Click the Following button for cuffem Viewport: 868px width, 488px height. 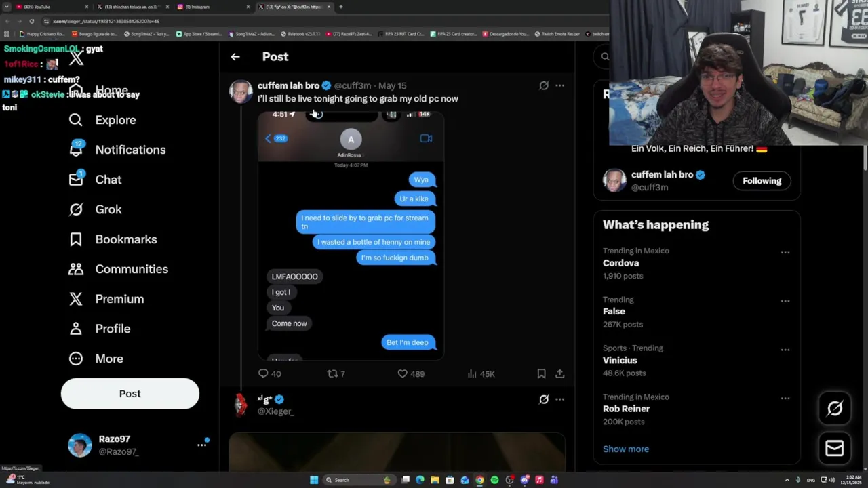coord(762,181)
